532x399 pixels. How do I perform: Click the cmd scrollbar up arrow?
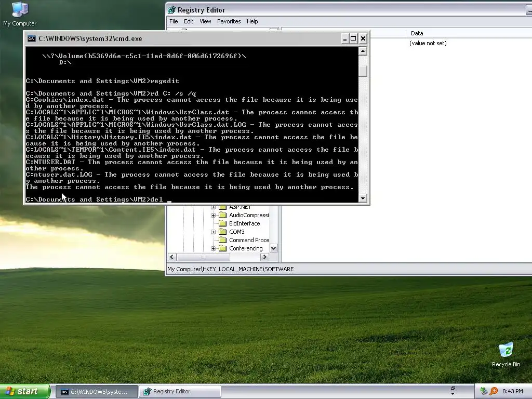[x=363, y=51]
